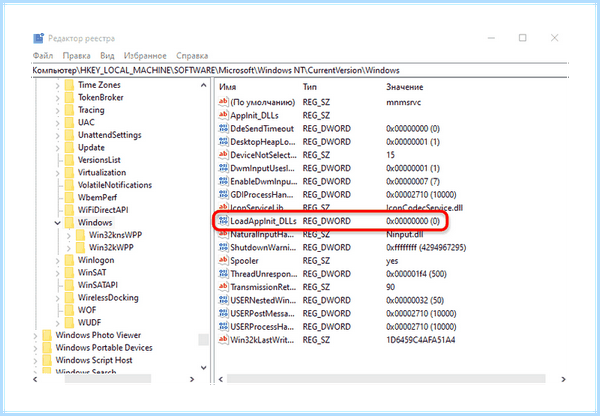The image size is (600, 416).
Task: Click the values pane scroll-right arrow
Action: pyautogui.click(x=563, y=379)
